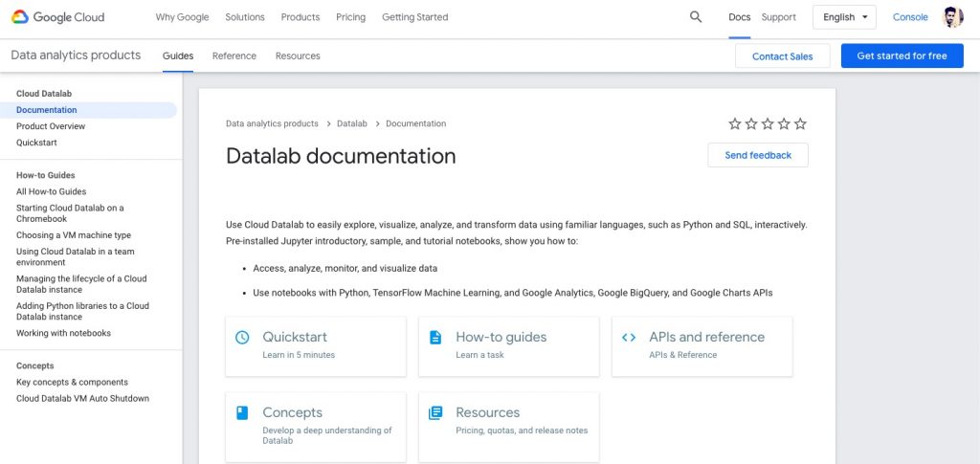980x464 pixels.
Task: Open Using Cloud Datalab in a team environment
Action: [x=75, y=257]
